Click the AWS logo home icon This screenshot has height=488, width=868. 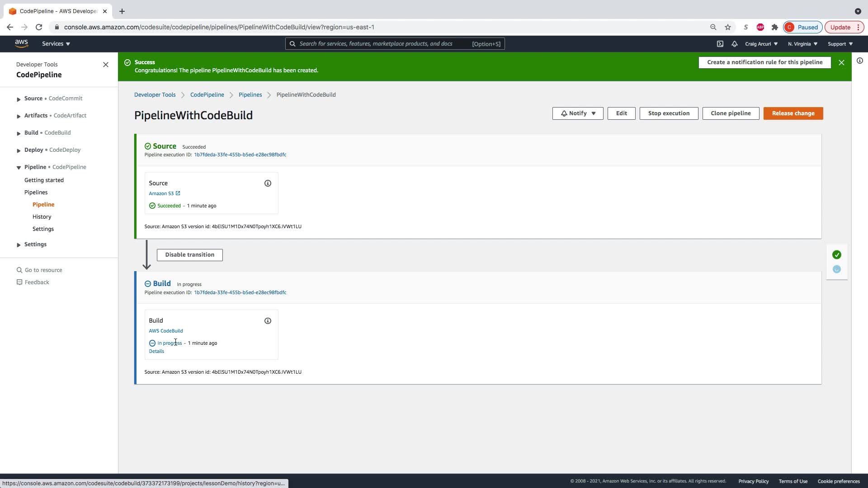(x=21, y=43)
